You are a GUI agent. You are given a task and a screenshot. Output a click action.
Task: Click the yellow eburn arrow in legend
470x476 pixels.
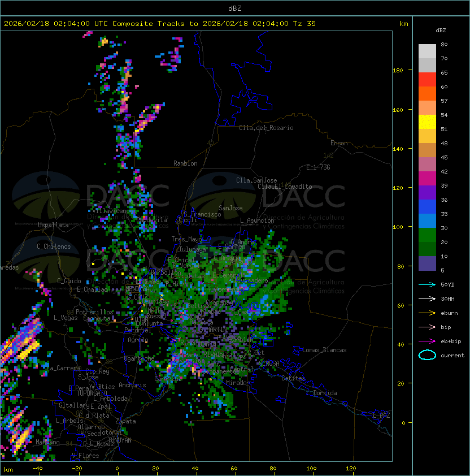[x=427, y=313]
